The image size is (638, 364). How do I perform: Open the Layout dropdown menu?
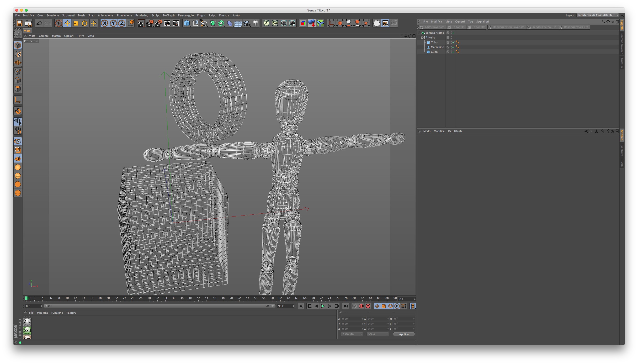(598, 15)
